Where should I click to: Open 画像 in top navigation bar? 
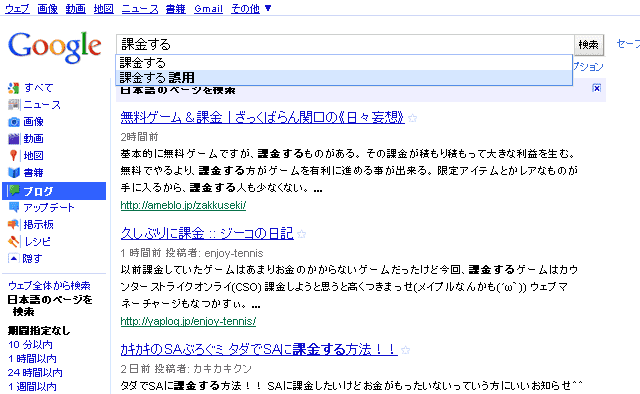[47, 9]
